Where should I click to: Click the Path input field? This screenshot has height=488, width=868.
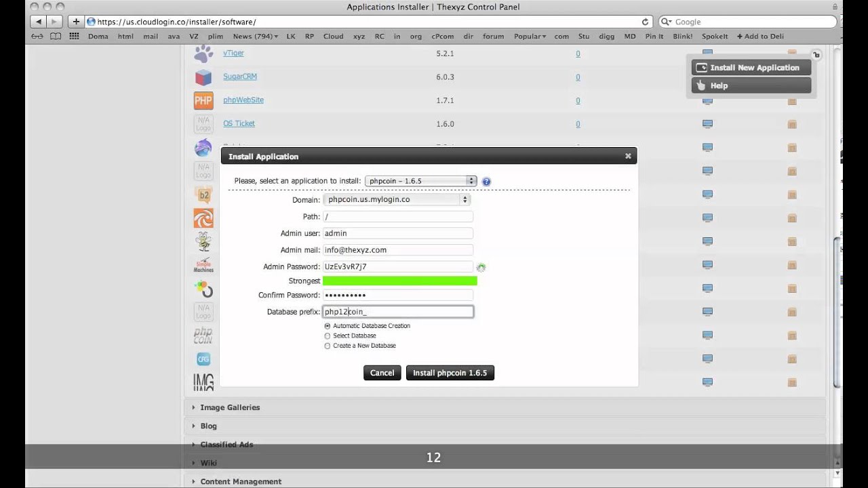(x=398, y=217)
